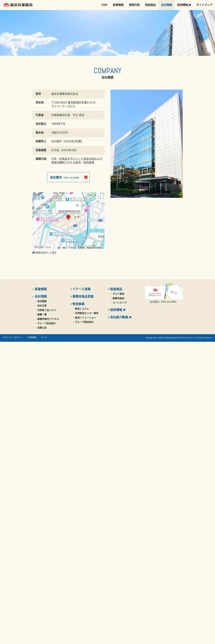The image size is (215, 644).
Task: Open footer 物流ソリューション link
Action: 85,317
